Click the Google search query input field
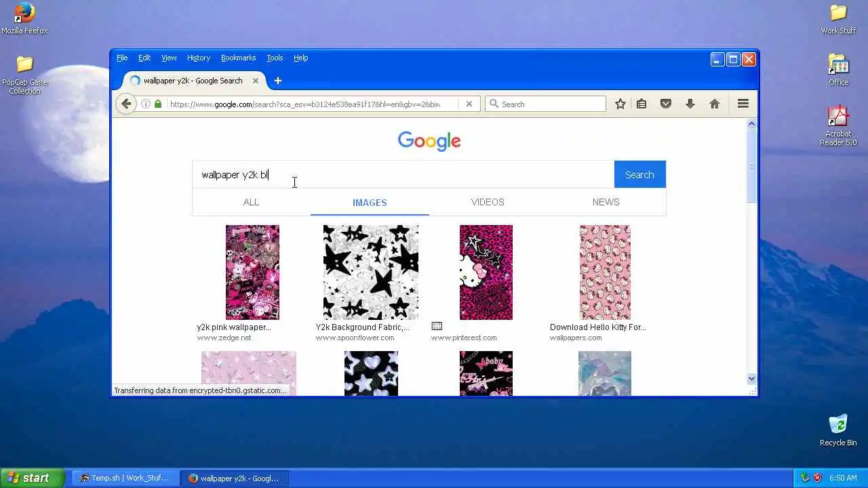Image resolution: width=868 pixels, height=488 pixels. (403, 174)
